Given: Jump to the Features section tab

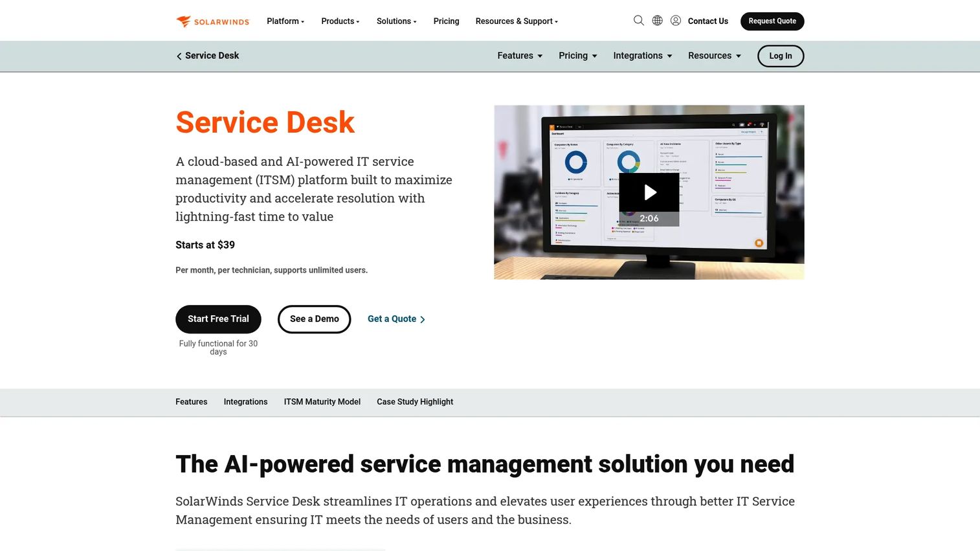Looking at the screenshot, I should point(192,402).
